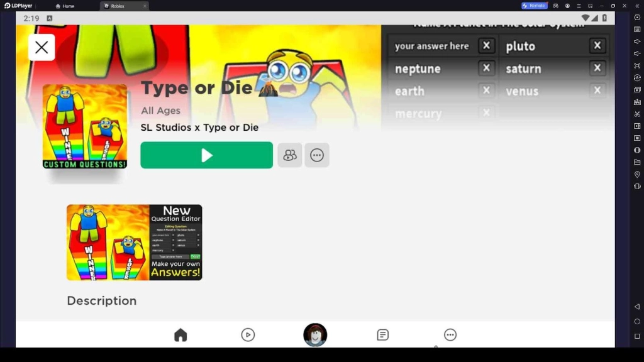Open the SL Studios x Type or Die link
The image size is (644, 362).
pyautogui.click(x=199, y=128)
